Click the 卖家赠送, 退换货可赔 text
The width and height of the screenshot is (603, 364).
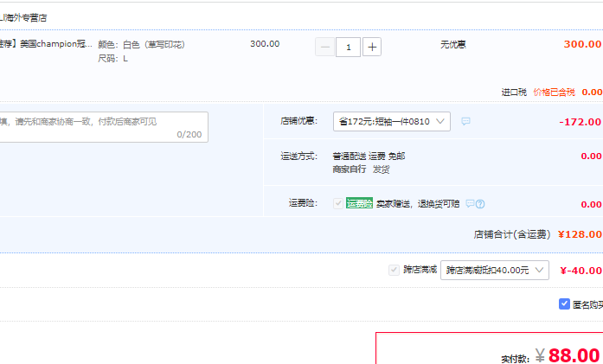point(418,204)
